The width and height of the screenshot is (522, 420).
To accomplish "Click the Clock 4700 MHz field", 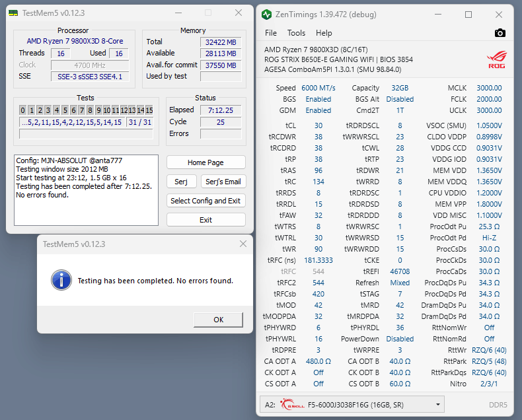I will tap(90, 65).
